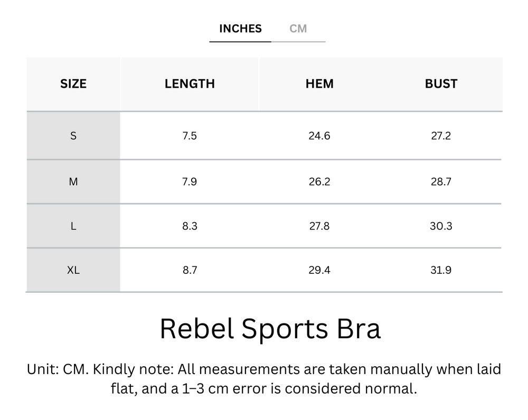Viewport: 528px width, 420px height.
Task: Select the size S row label
Action: coord(73,136)
